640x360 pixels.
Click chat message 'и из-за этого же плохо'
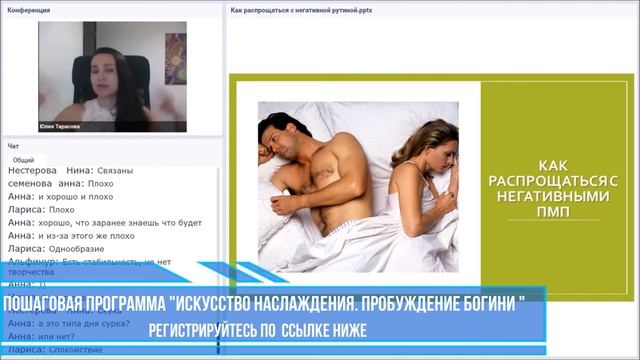click(86, 236)
